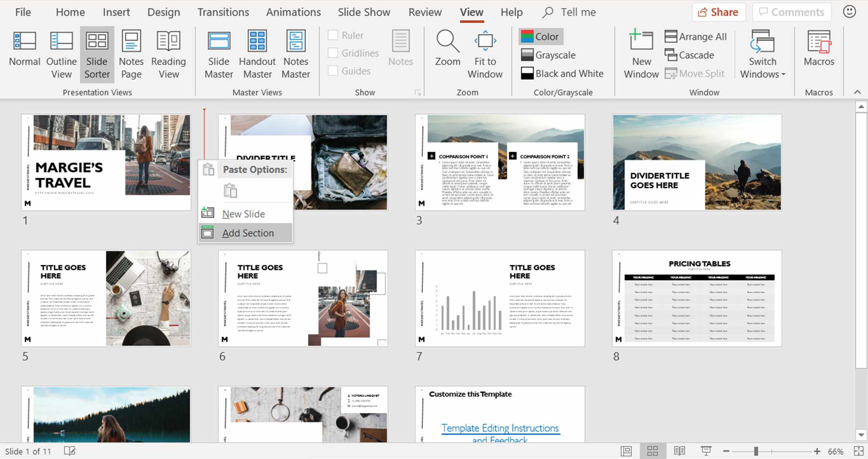Select the Black and White option

(563, 73)
